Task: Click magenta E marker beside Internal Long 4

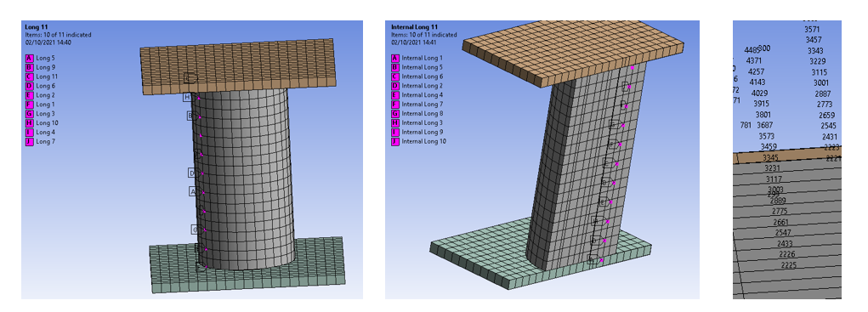Action: pos(395,94)
